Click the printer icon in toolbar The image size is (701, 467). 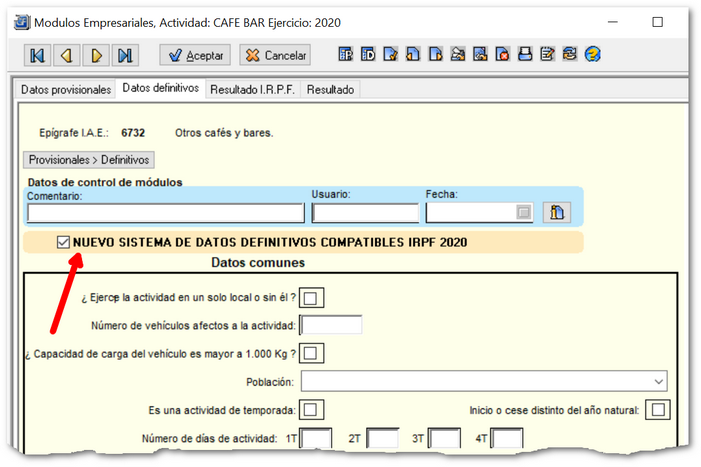525,55
